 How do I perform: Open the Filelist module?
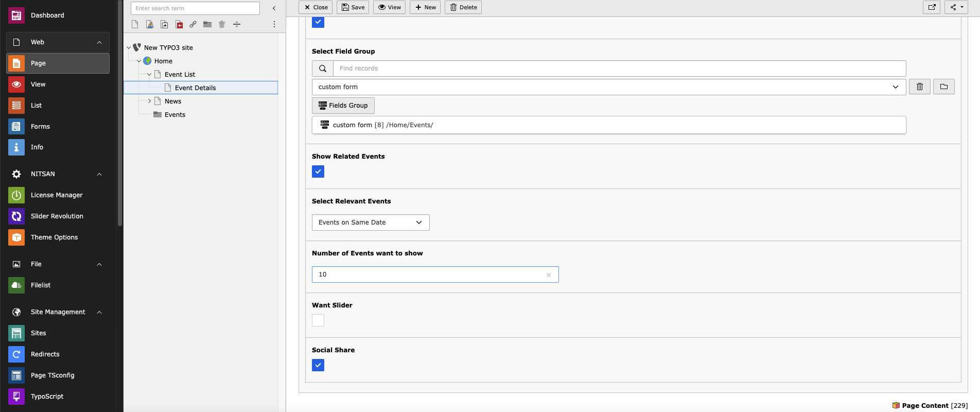coord(58,285)
